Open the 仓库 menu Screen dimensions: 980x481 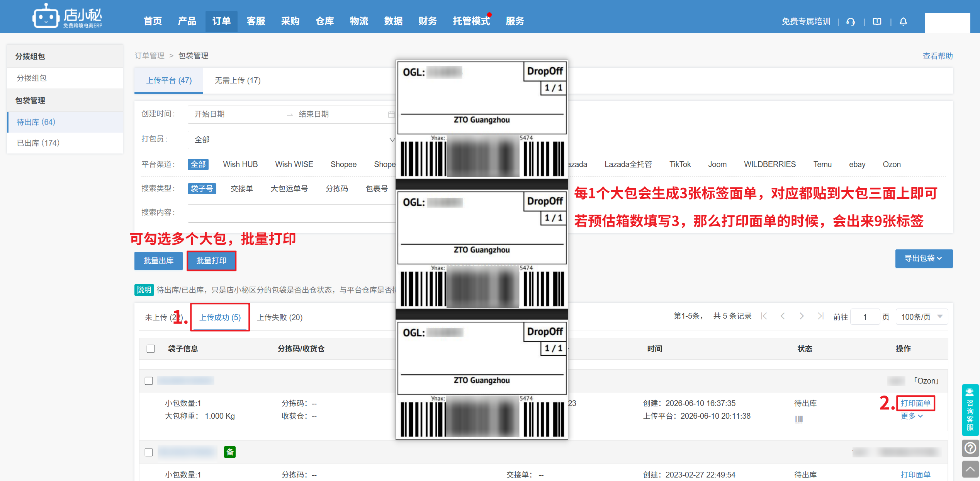(324, 21)
